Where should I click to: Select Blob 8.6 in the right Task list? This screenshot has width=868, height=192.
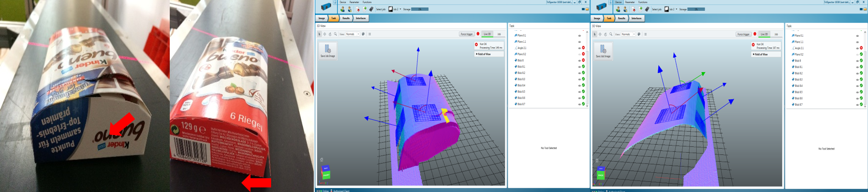click(x=798, y=98)
